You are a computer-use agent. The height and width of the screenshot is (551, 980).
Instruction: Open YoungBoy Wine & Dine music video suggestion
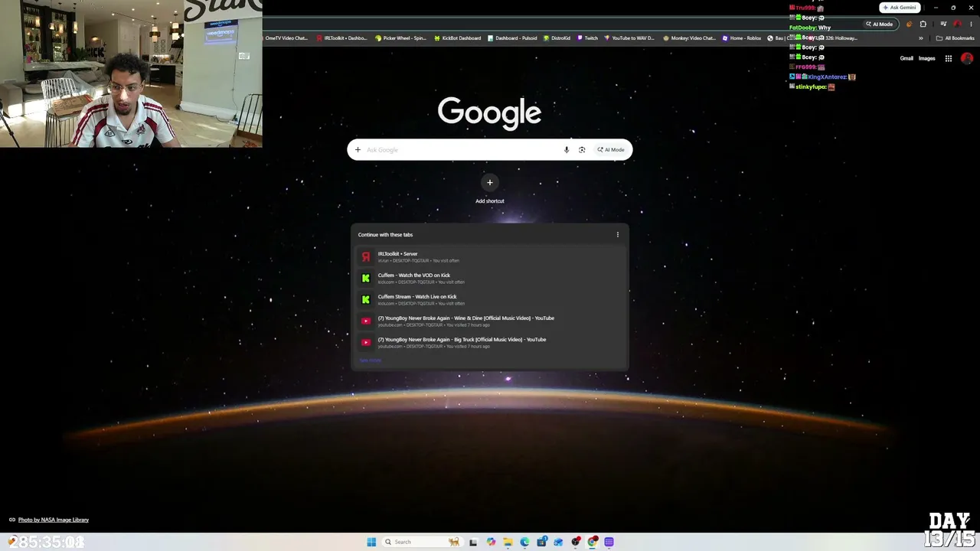click(x=490, y=321)
